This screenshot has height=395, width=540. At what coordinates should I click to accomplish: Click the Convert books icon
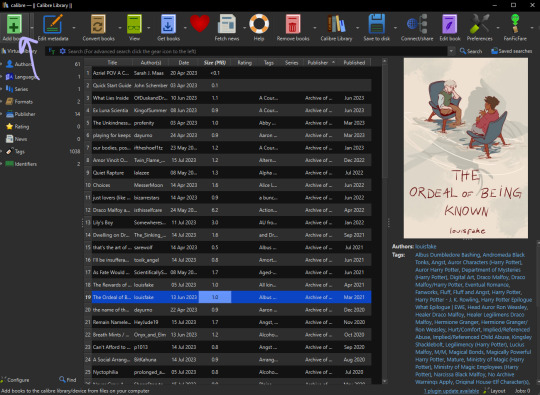click(98, 24)
